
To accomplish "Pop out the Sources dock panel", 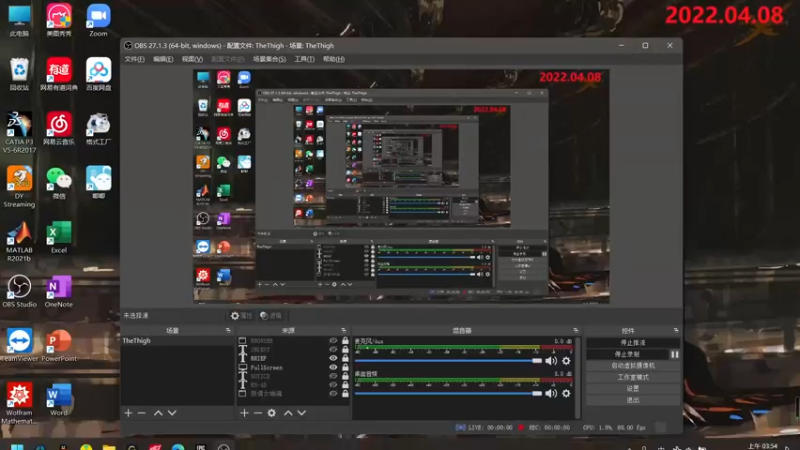I will pos(343,331).
